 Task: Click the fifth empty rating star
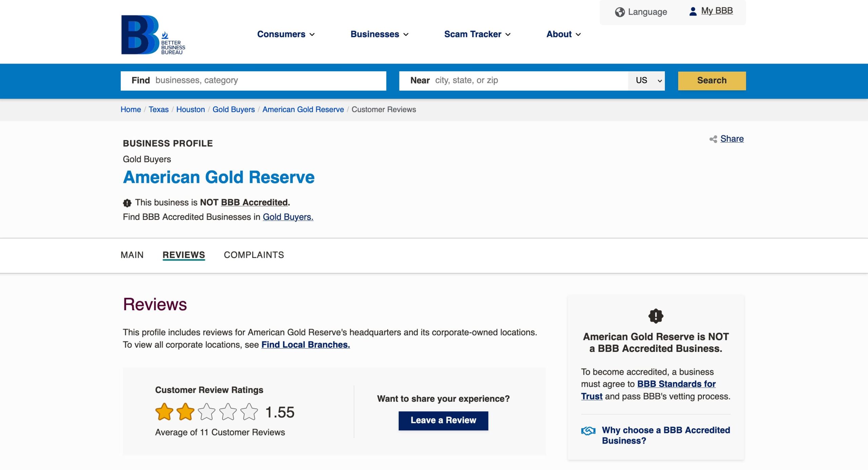click(x=249, y=412)
